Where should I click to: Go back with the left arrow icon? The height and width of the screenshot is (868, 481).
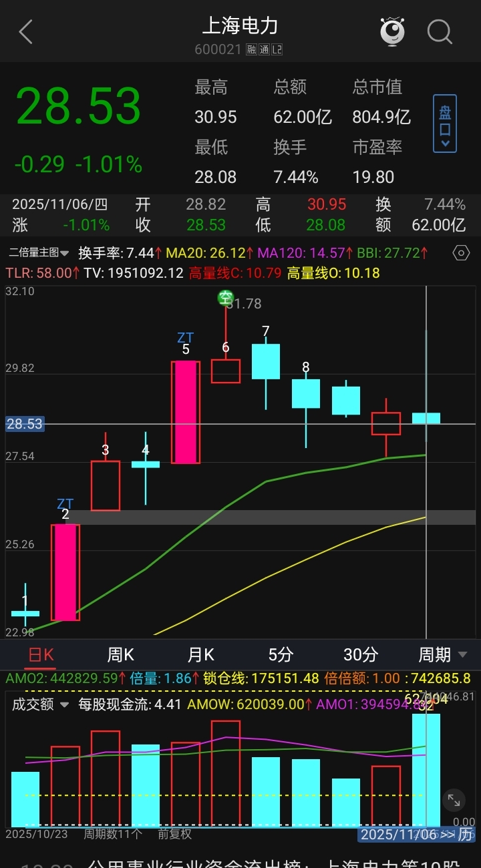click(25, 31)
